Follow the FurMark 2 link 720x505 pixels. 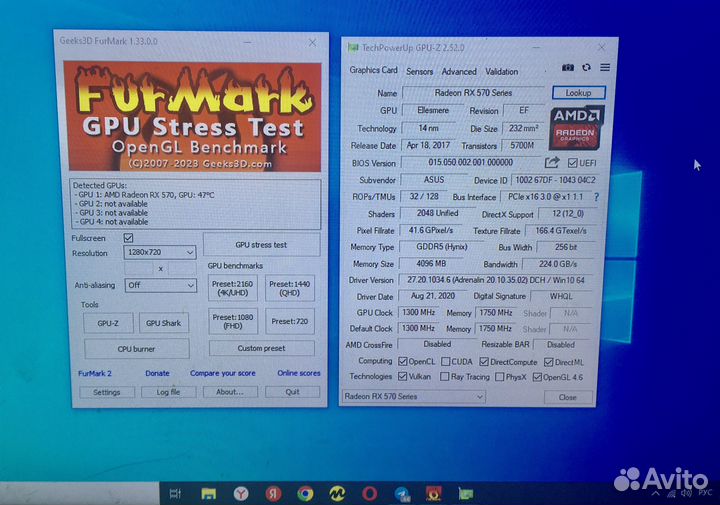[95, 374]
